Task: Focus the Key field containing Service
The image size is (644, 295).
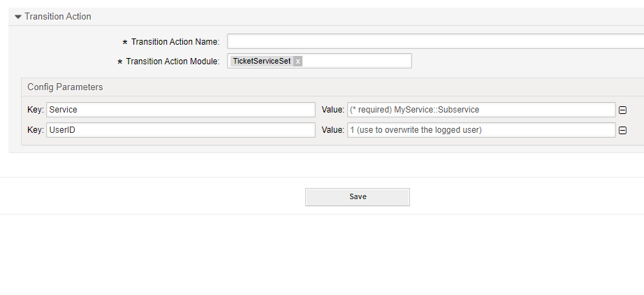Action: pyautogui.click(x=180, y=110)
